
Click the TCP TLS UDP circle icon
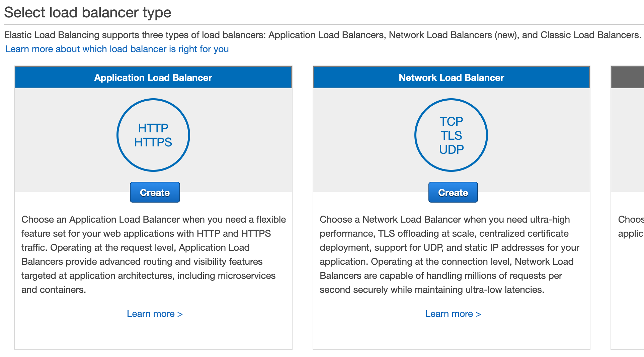click(x=451, y=135)
